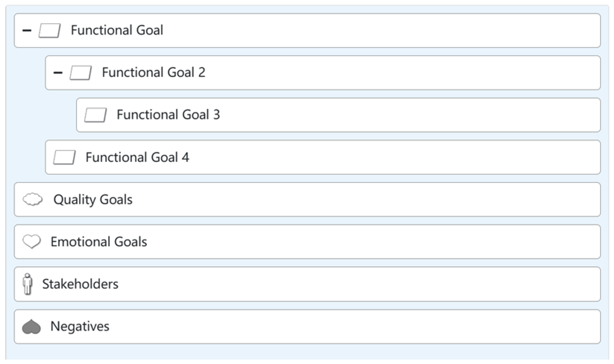The width and height of the screenshot is (614, 364).
Task: Select the Functional Goal 2 label
Action: pos(153,72)
